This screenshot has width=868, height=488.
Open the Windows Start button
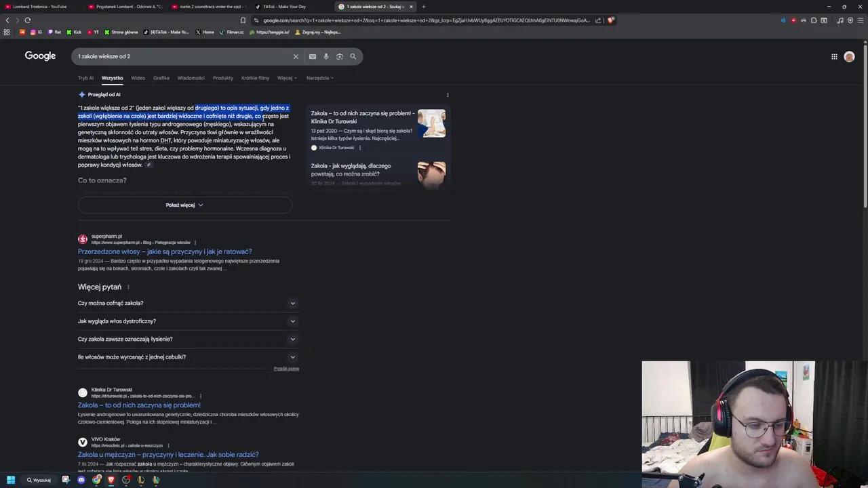[11, 480]
